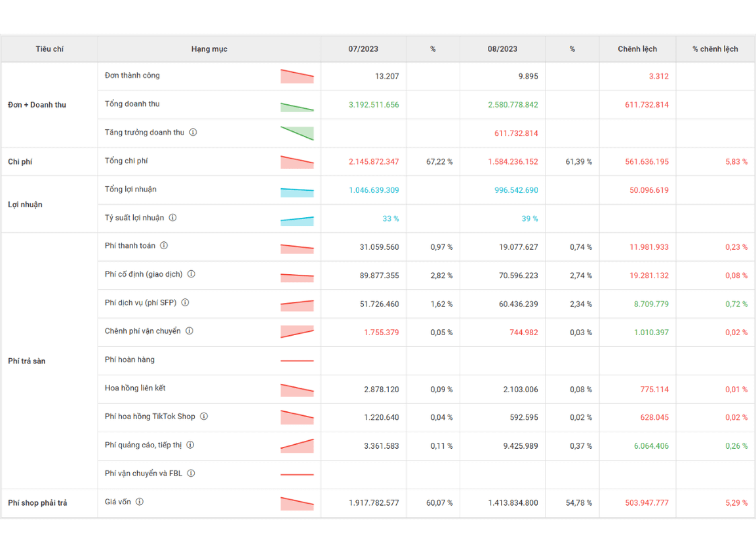Open info tooltip for Phí thanh toán
This screenshot has height=553, width=756.
coord(164,246)
